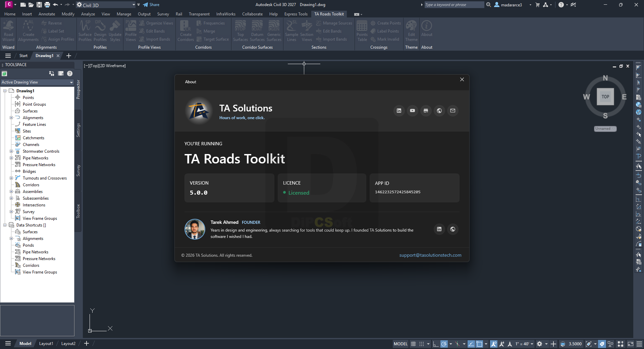The height and width of the screenshot is (349, 644).
Task: Click the TOP face of the ViewCube
Action: (605, 97)
